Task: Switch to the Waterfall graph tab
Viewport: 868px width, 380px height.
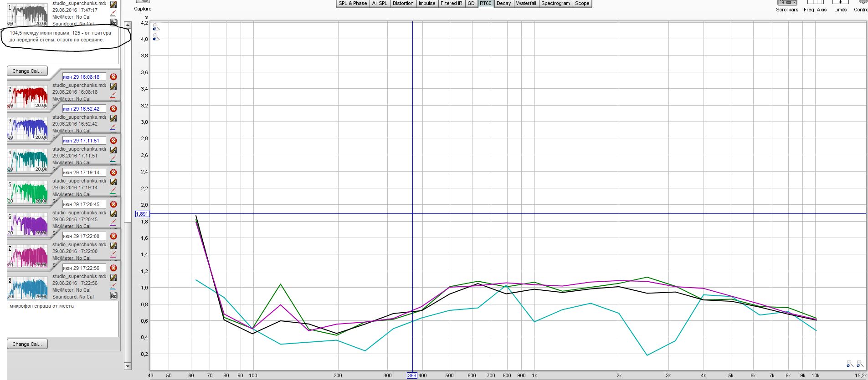Action: pyautogui.click(x=526, y=3)
